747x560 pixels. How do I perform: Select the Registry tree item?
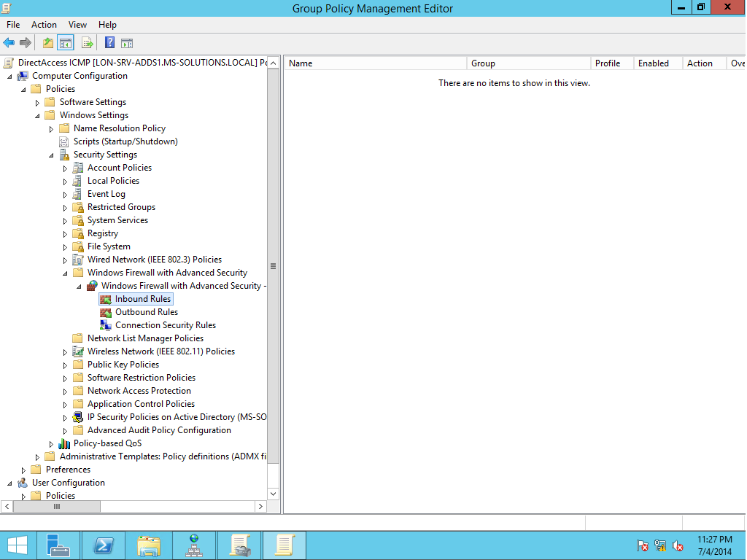click(103, 233)
